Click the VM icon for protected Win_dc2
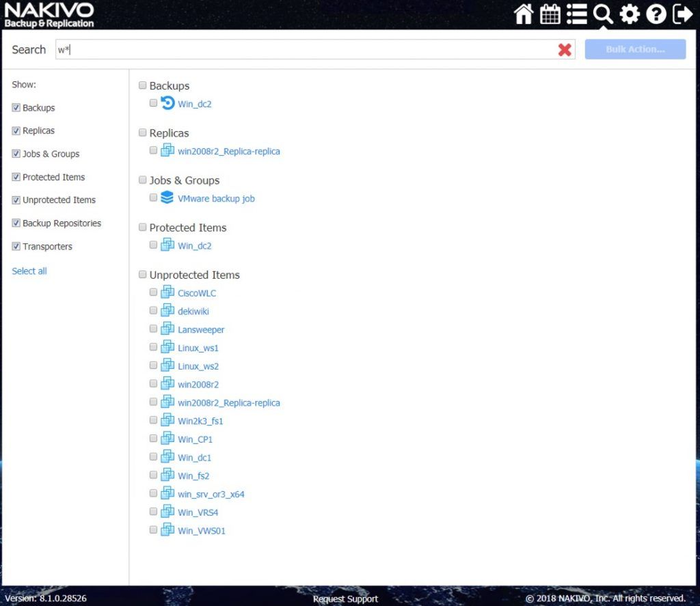The height and width of the screenshot is (606, 700). [167, 245]
